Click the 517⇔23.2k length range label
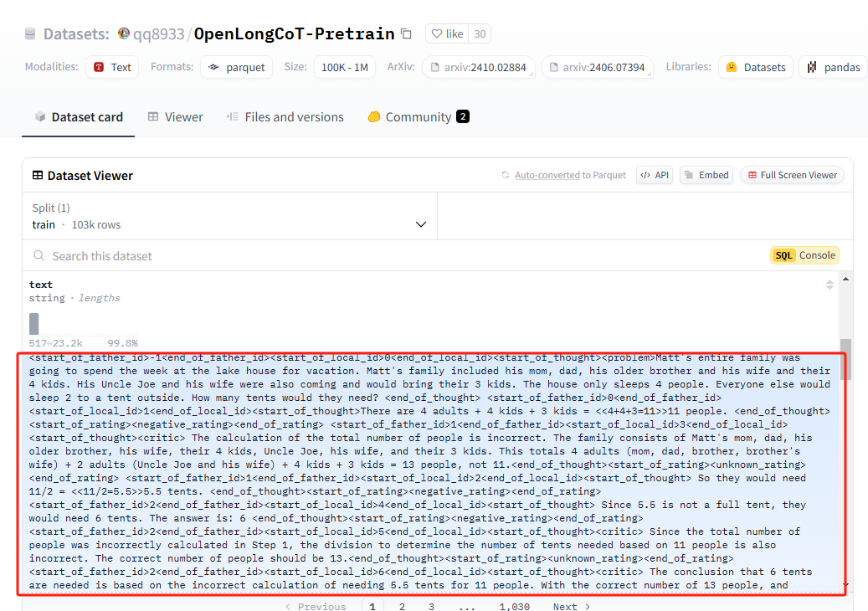The image size is (868, 611). click(56, 343)
